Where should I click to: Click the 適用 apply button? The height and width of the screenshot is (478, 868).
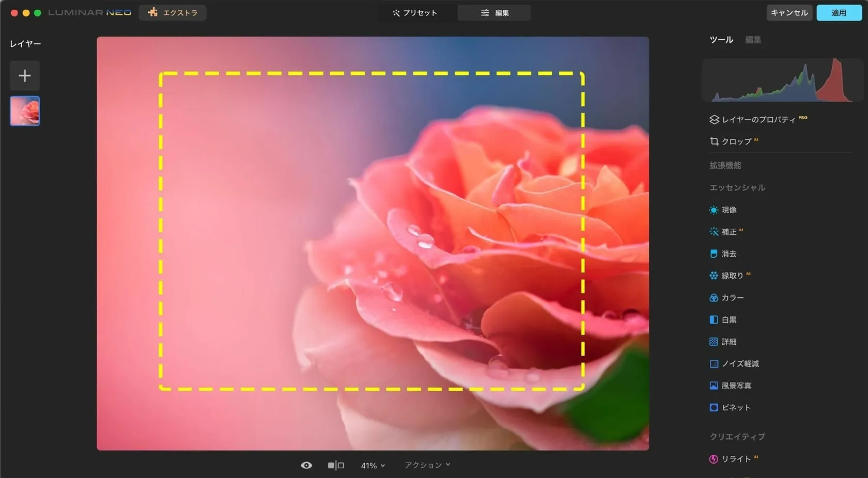pyautogui.click(x=839, y=13)
